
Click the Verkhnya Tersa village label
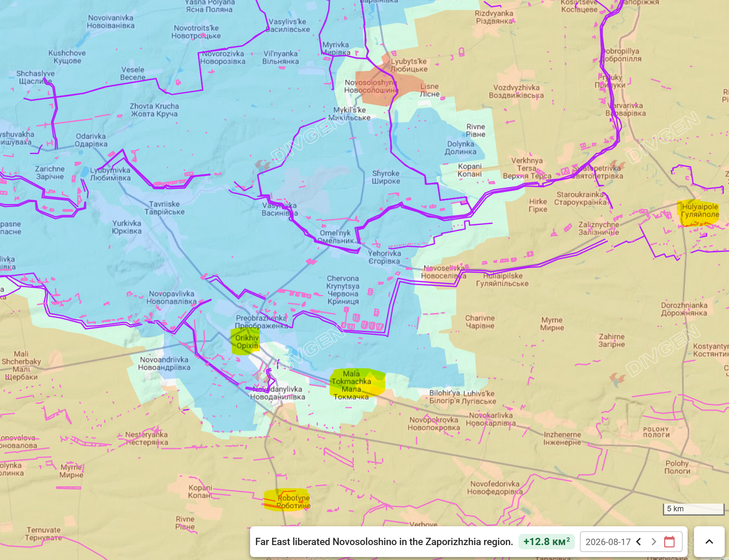pos(527,168)
